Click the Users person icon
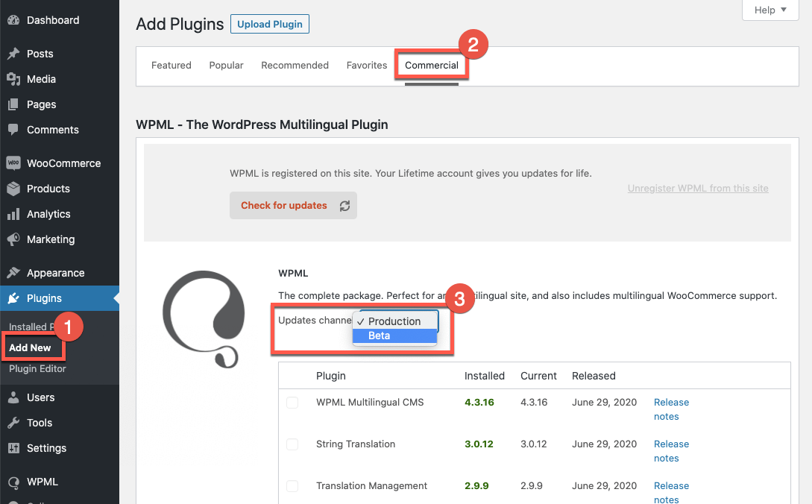The image size is (812, 504). tap(13, 397)
